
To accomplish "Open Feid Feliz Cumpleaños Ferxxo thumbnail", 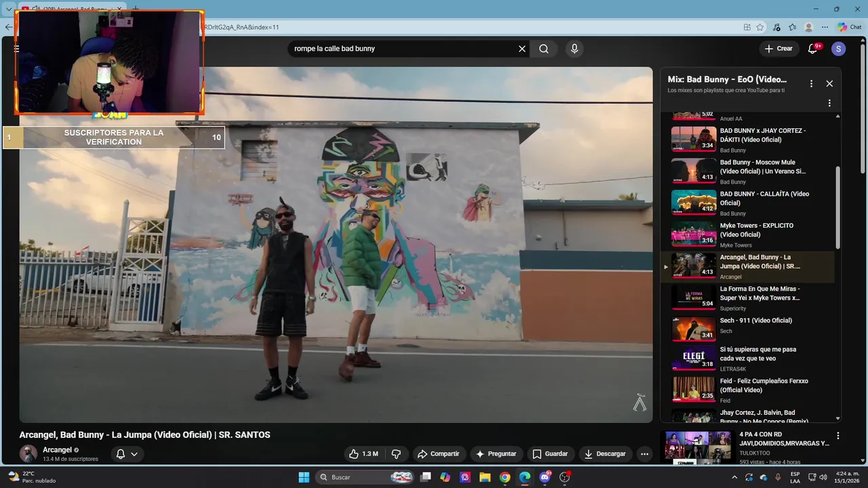I will tap(694, 390).
